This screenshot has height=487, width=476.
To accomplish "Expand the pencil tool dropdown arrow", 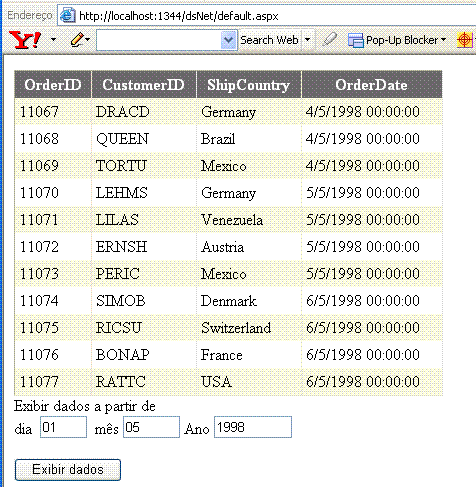I will coord(88,40).
